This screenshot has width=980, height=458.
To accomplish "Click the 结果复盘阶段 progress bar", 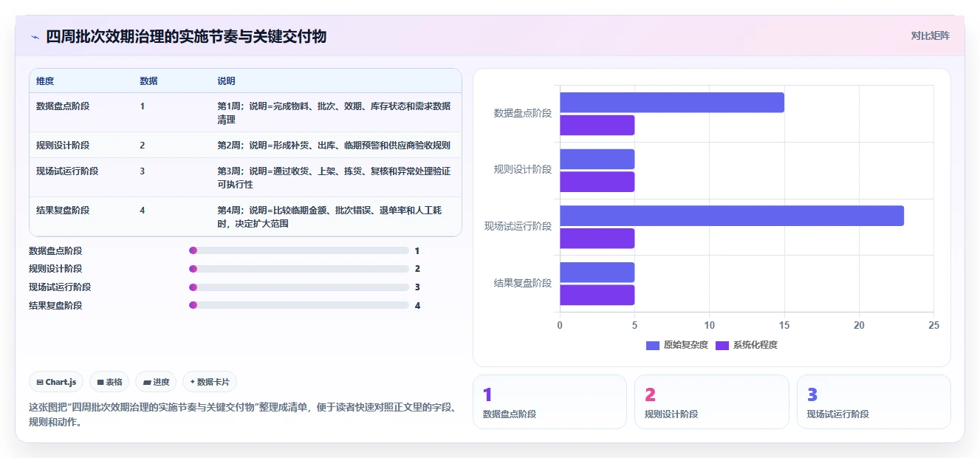I will click(299, 305).
